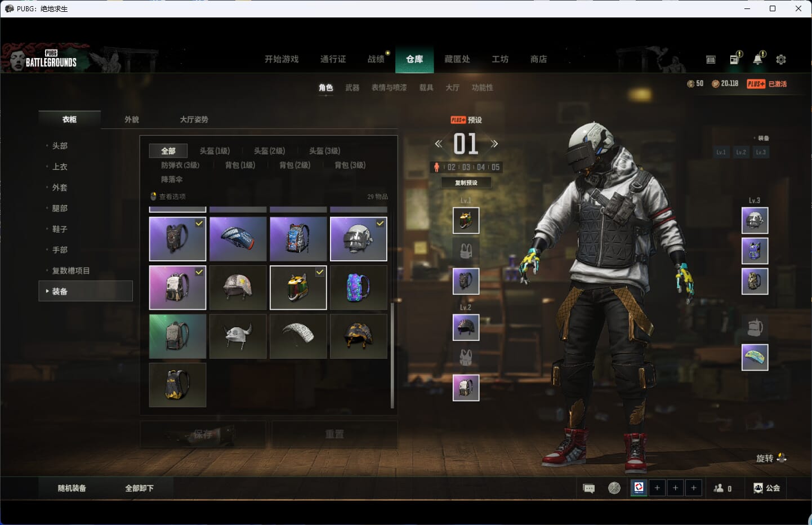The width and height of the screenshot is (812, 525).
Task: Select the blue parachute item thumbnail
Action: 238,239
